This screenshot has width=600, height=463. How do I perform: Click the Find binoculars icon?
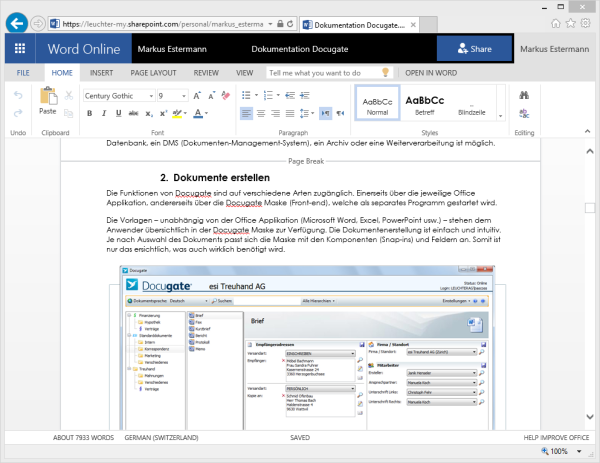pyautogui.click(x=524, y=95)
